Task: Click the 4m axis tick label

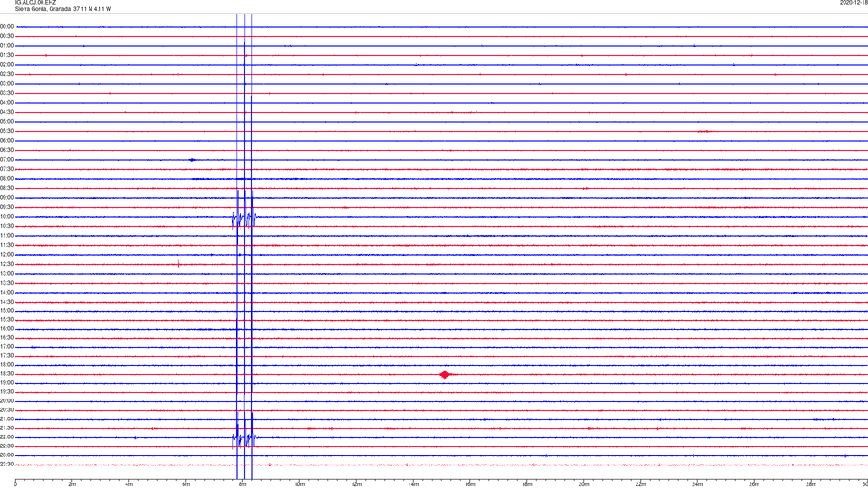Action: point(129,484)
